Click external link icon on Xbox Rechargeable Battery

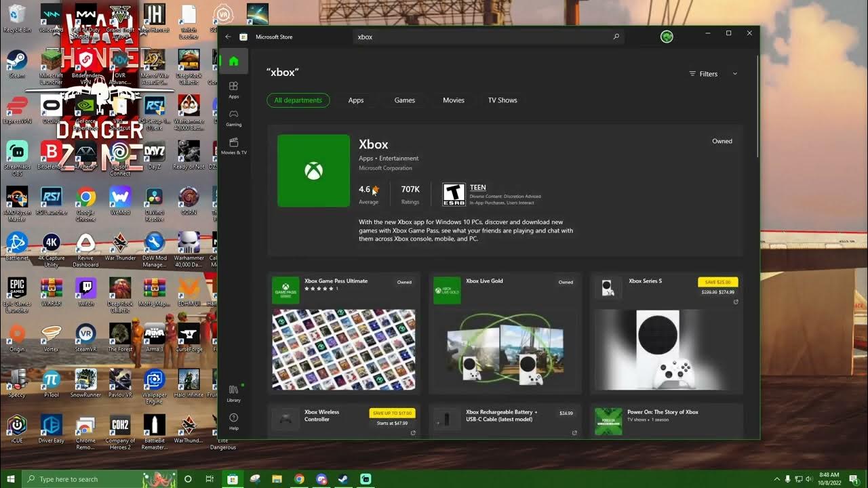(574, 432)
